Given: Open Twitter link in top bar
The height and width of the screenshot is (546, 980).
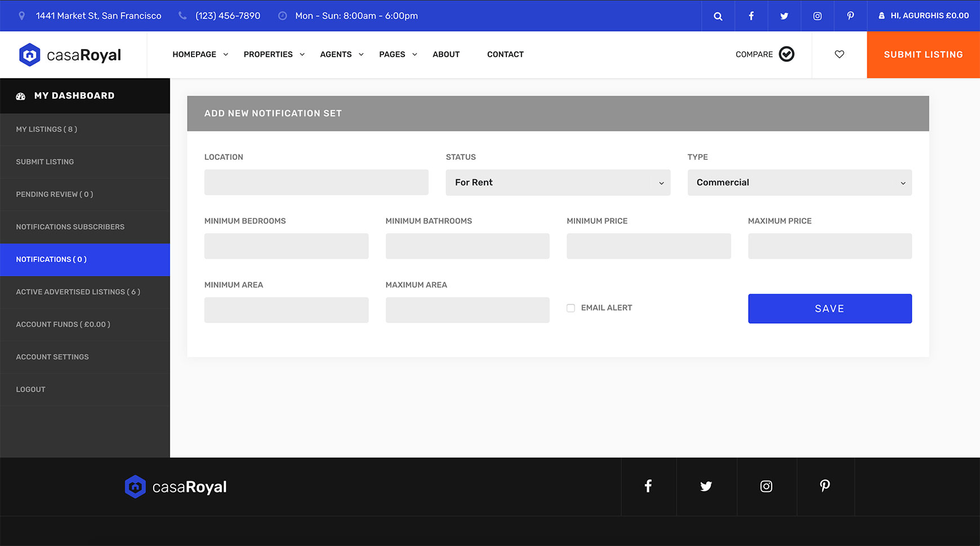Looking at the screenshot, I should click(x=784, y=16).
